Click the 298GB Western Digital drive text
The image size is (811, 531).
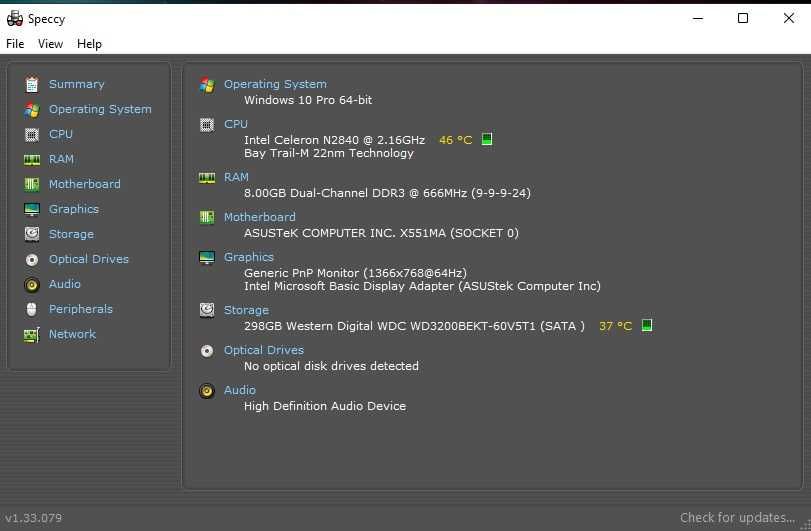(414, 326)
